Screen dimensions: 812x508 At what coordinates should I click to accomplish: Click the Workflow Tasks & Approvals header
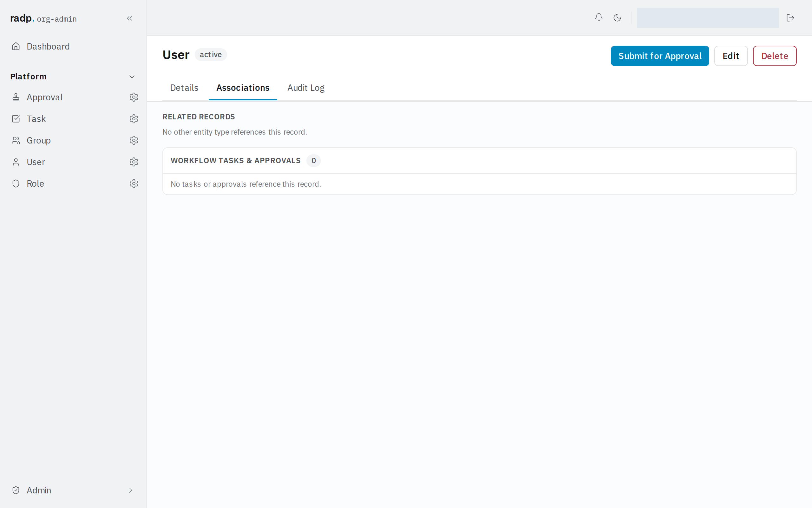point(236,161)
